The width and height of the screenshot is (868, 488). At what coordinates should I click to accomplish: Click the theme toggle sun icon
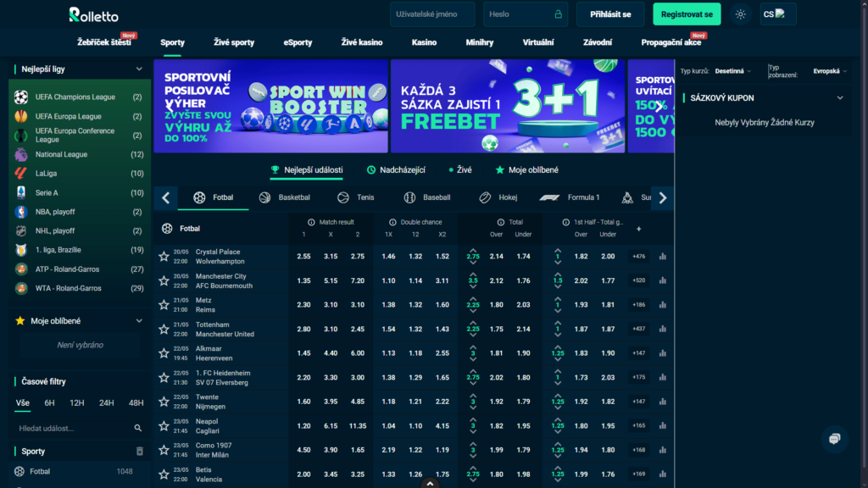coord(741,14)
